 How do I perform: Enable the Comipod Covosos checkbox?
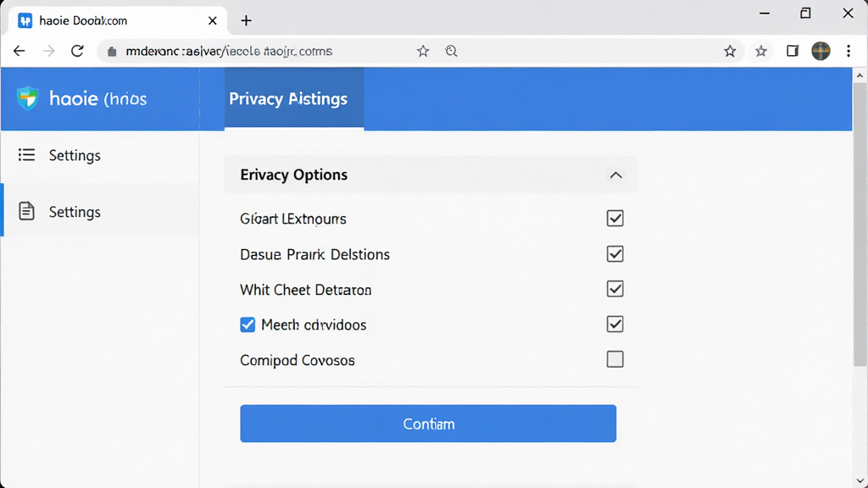click(x=615, y=359)
